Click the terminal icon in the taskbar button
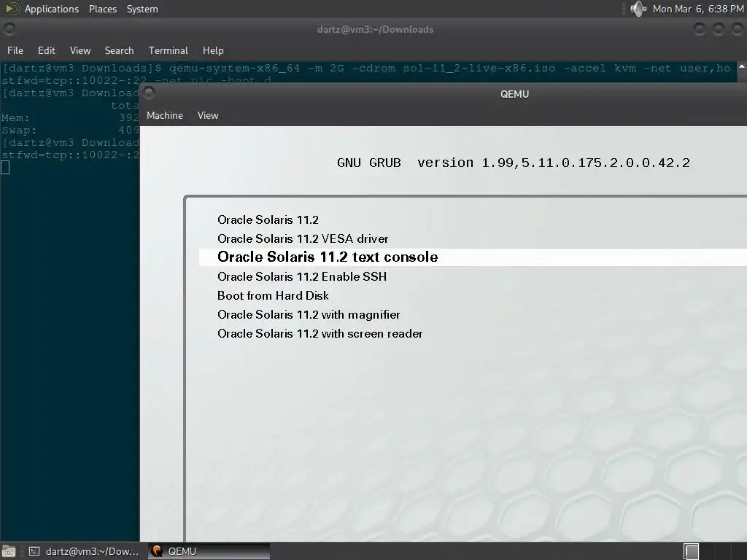The height and width of the screenshot is (560, 747). [34, 551]
